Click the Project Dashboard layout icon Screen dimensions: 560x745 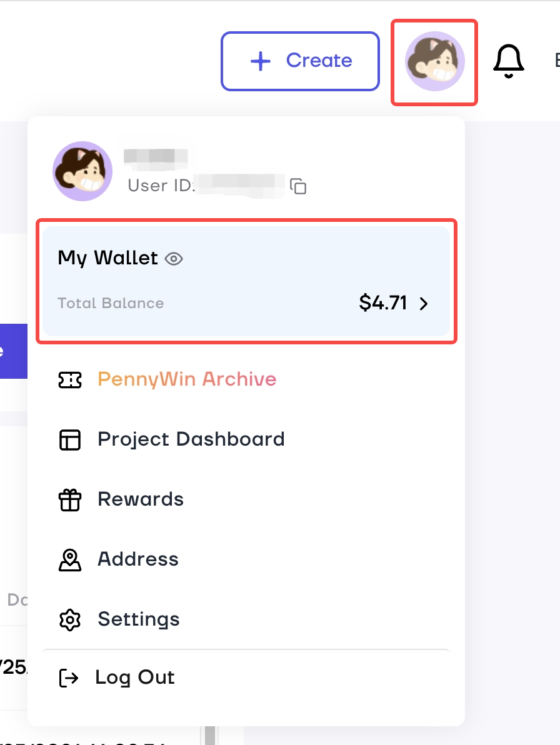70,440
